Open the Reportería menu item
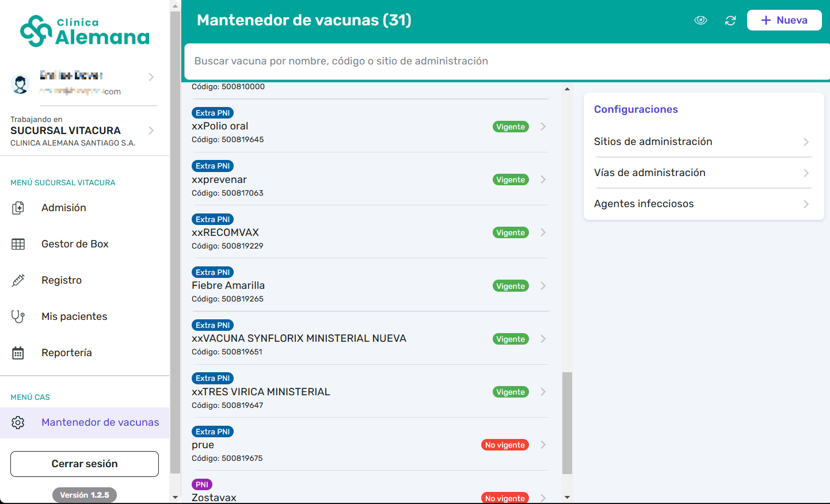 (x=67, y=353)
